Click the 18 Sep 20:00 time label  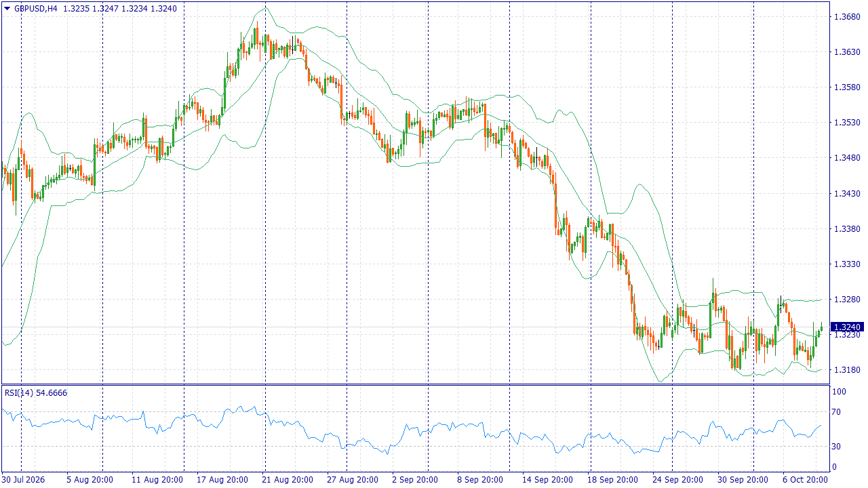click(x=613, y=479)
